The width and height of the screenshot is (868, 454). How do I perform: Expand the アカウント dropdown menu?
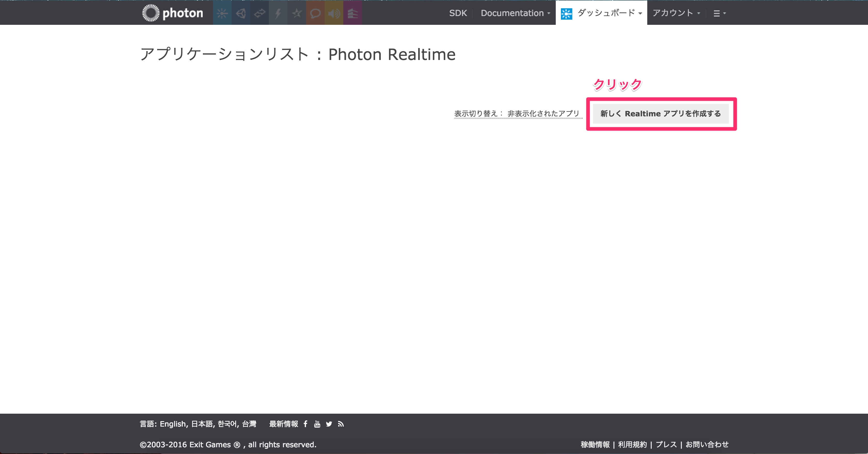(x=676, y=13)
